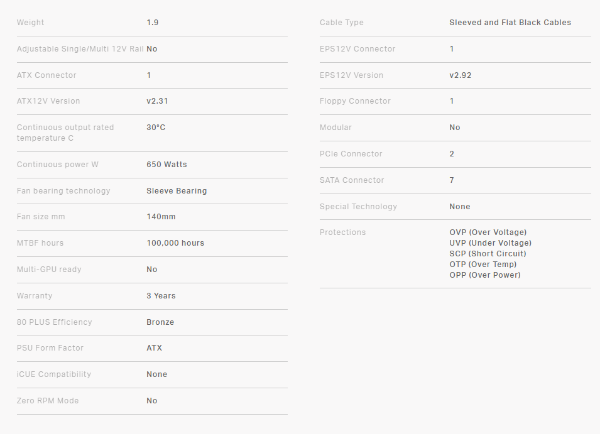Click the Sleeve Bearing value

177,190
